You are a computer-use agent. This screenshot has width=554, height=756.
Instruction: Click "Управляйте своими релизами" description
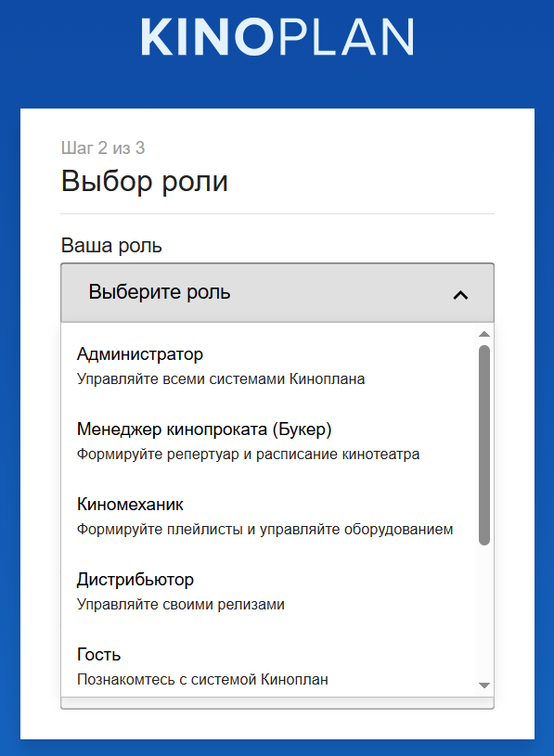coord(181,604)
